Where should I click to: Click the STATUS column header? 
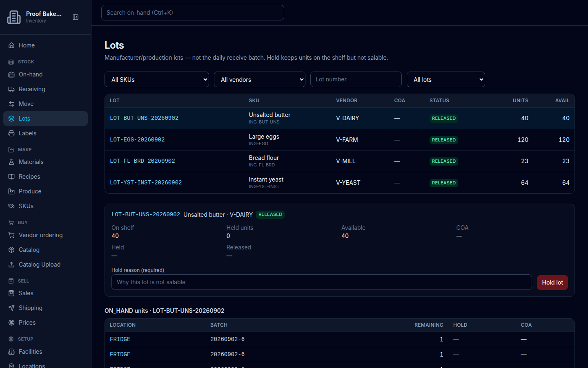439,101
